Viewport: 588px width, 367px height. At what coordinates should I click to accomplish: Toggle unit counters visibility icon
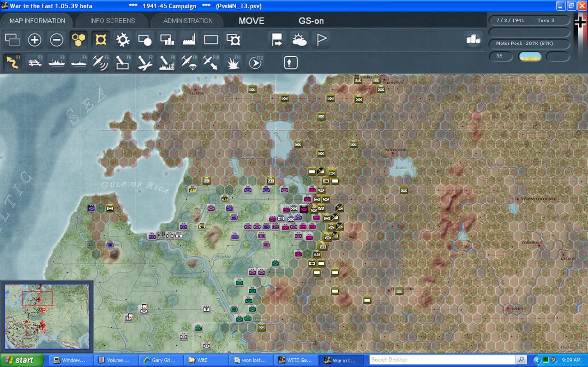12,40
